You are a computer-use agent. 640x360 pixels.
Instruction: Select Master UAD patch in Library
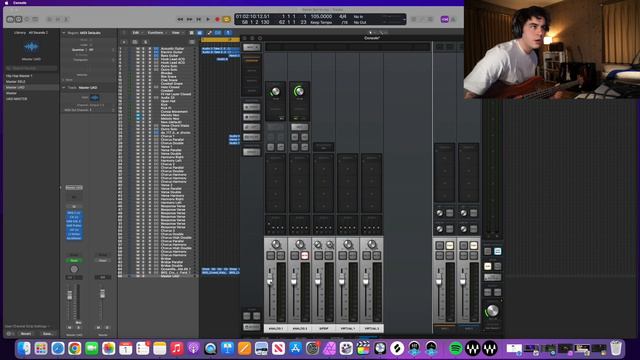pos(15,87)
